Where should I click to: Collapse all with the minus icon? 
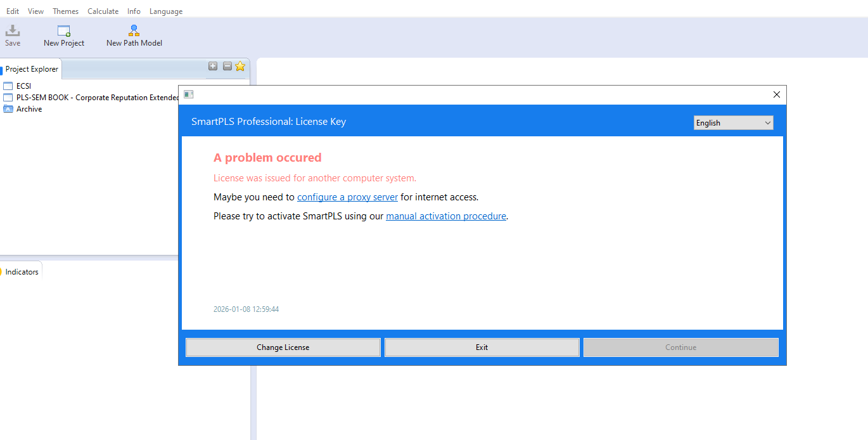tap(227, 66)
